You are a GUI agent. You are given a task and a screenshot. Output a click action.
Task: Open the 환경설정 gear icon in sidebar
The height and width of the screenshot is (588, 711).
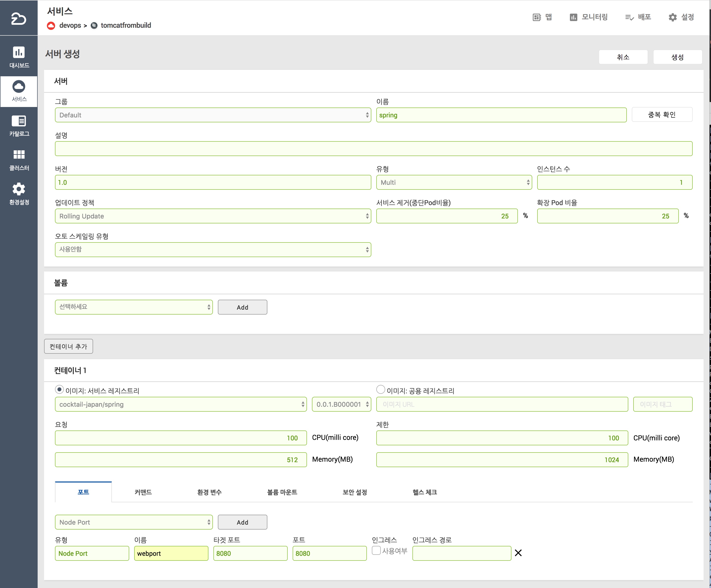coord(19,189)
